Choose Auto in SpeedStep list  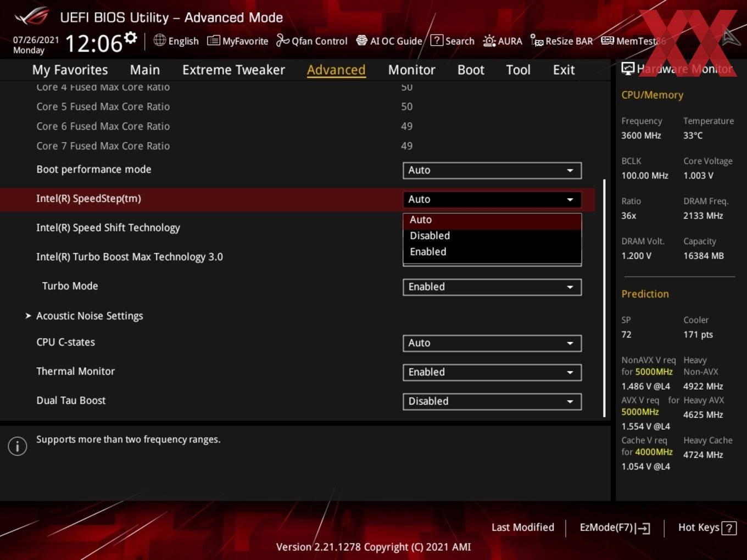(492, 220)
